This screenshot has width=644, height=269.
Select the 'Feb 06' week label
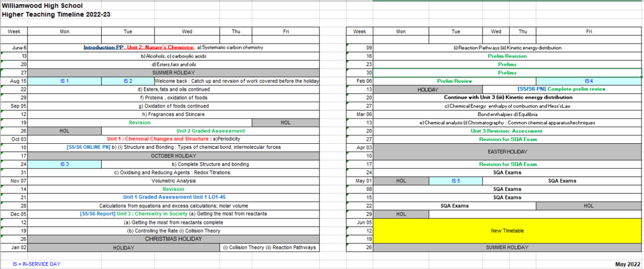coord(360,81)
